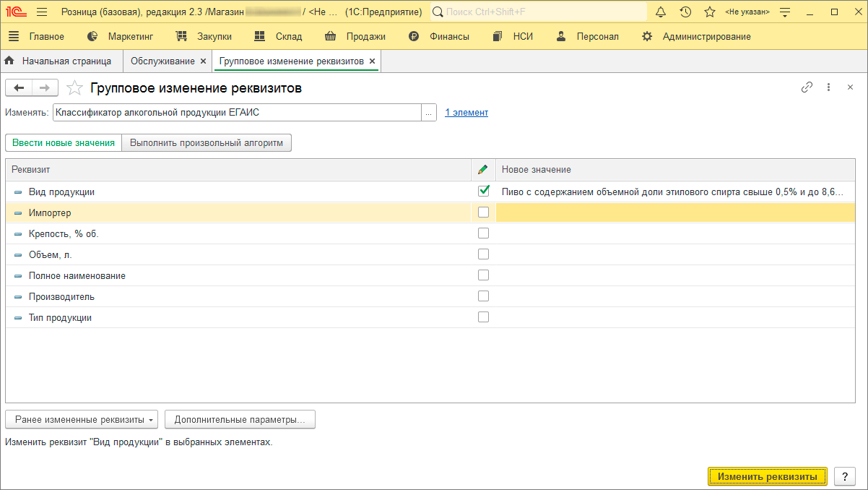This screenshot has height=490, width=868.
Task: Open the service settings lines icon
Action: [786, 12]
